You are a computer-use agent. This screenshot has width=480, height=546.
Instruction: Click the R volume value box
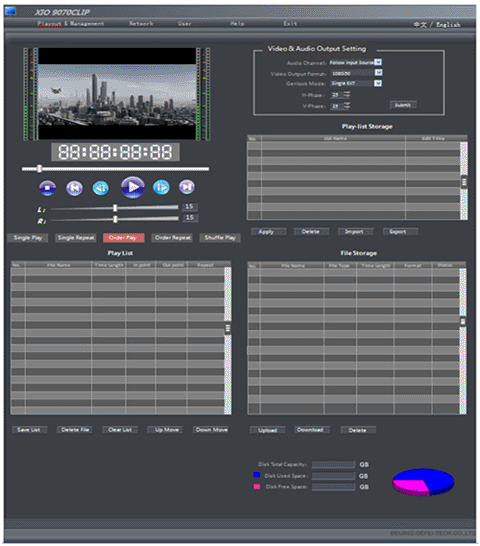(x=189, y=218)
